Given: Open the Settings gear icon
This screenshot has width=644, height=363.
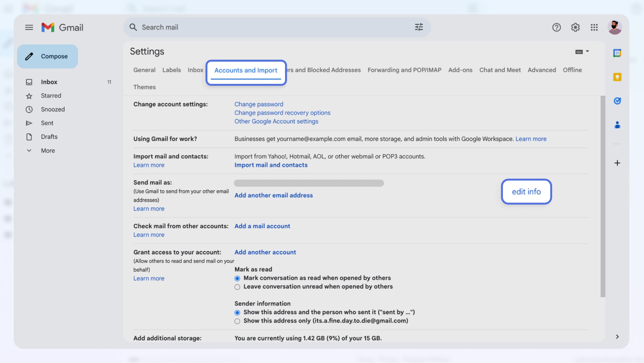Looking at the screenshot, I should (x=575, y=27).
